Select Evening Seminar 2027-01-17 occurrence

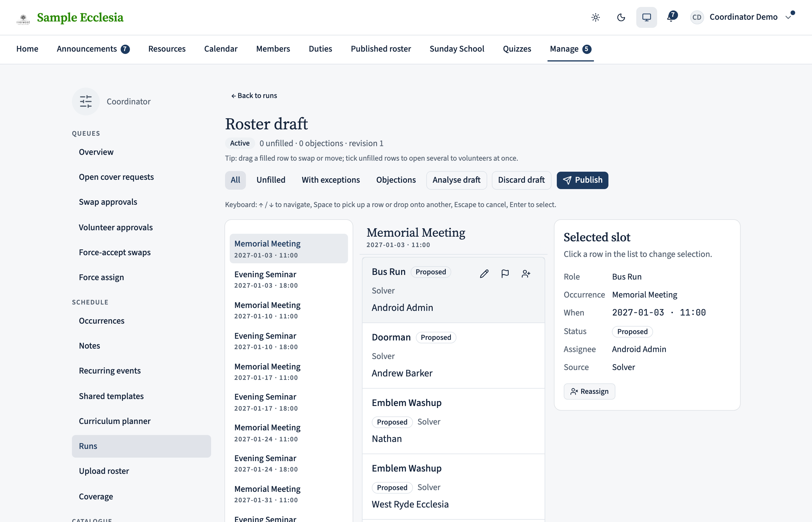click(289, 402)
